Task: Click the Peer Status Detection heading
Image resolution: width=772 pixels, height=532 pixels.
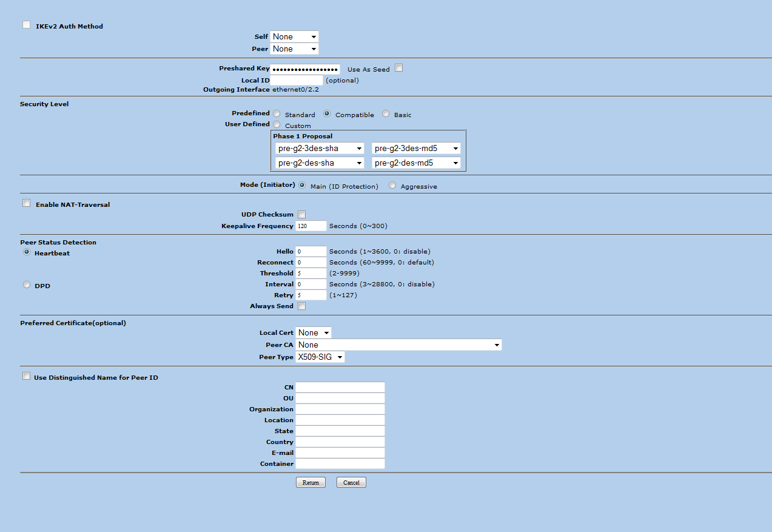Action: click(58, 243)
